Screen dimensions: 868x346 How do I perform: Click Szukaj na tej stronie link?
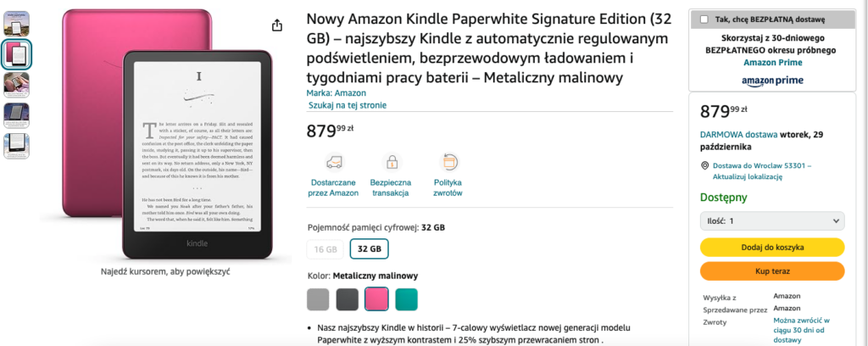coord(347,105)
